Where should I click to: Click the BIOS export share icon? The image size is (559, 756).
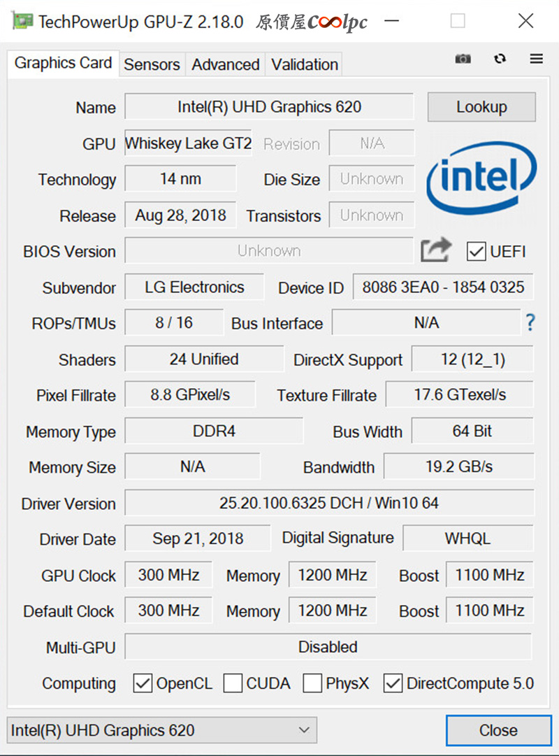point(435,250)
